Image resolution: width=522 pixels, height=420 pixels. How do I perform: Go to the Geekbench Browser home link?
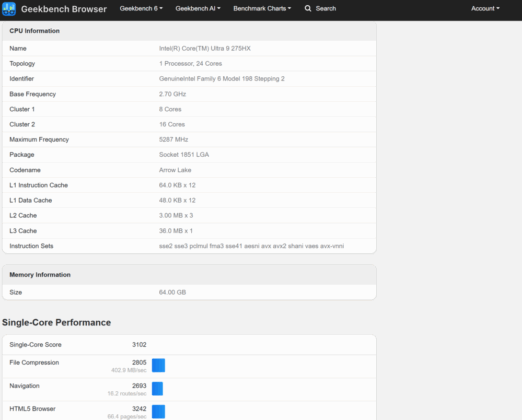click(x=64, y=9)
